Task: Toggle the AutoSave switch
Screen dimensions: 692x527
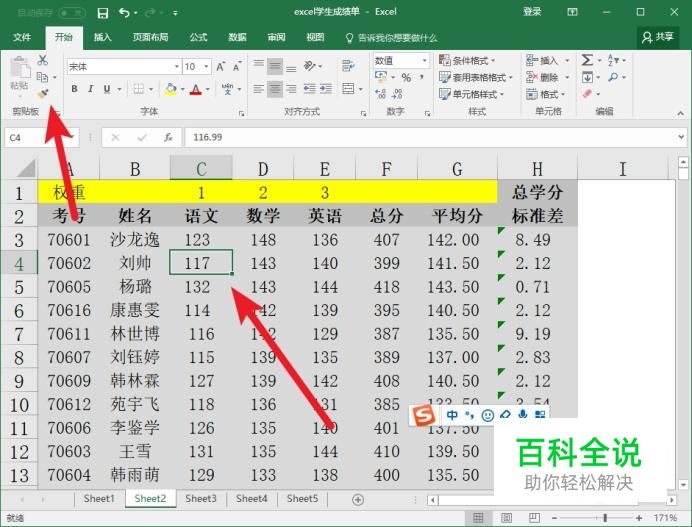Action: pyautogui.click(x=71, y=12)
